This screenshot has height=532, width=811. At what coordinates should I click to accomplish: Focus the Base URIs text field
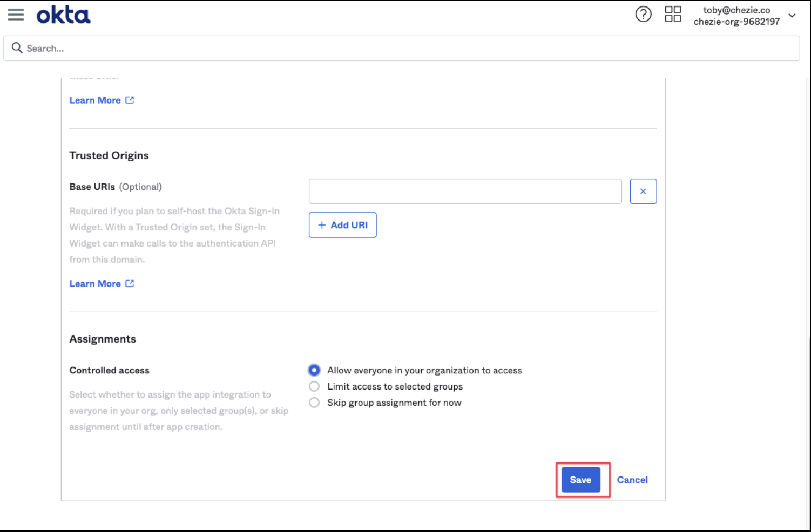pyautogui.click(x=465, y=192)
